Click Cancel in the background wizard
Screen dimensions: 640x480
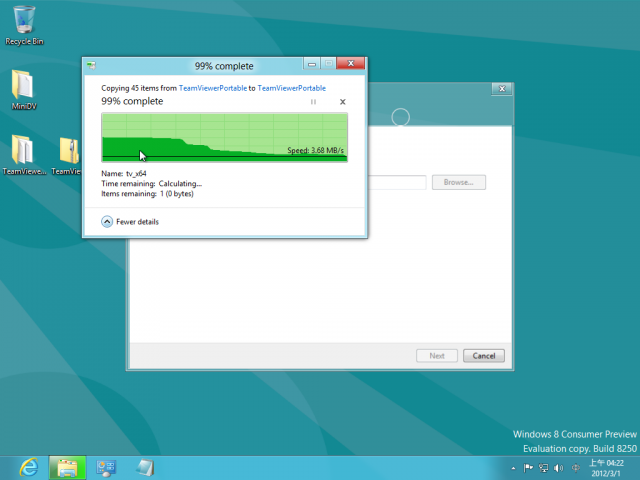(x=484, y=356)
